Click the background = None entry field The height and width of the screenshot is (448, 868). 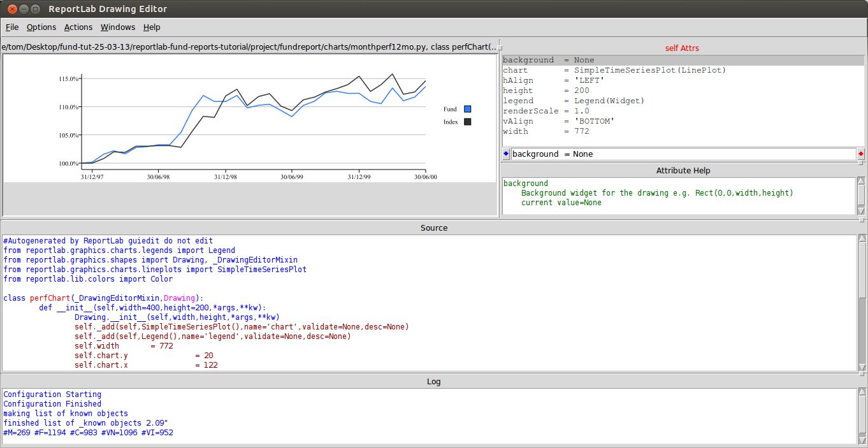point(683,154)
